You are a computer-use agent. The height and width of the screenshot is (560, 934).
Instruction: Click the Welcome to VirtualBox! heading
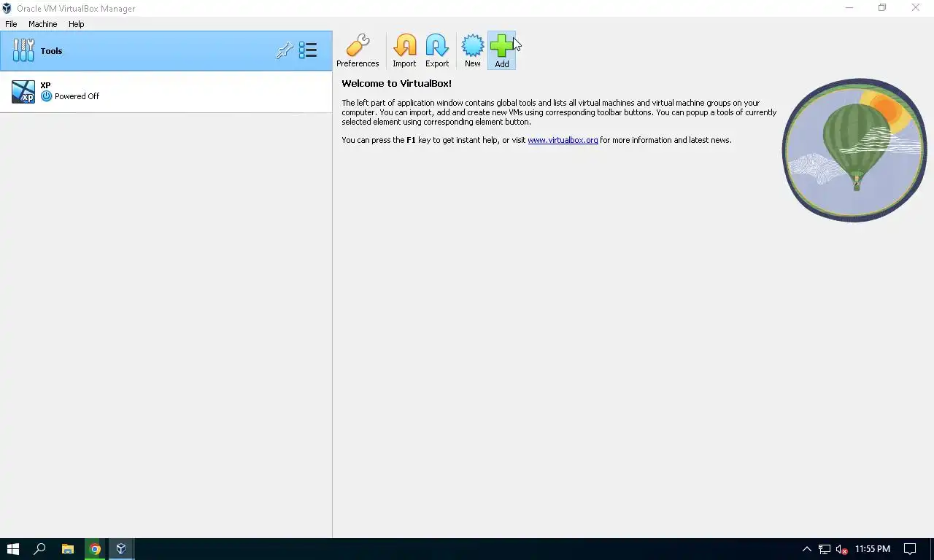point(396,84)
